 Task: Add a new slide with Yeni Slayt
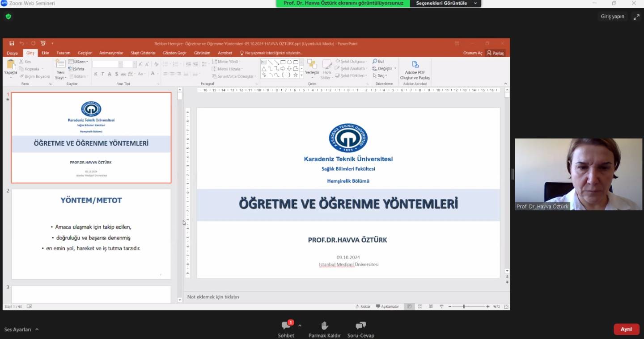60,69
